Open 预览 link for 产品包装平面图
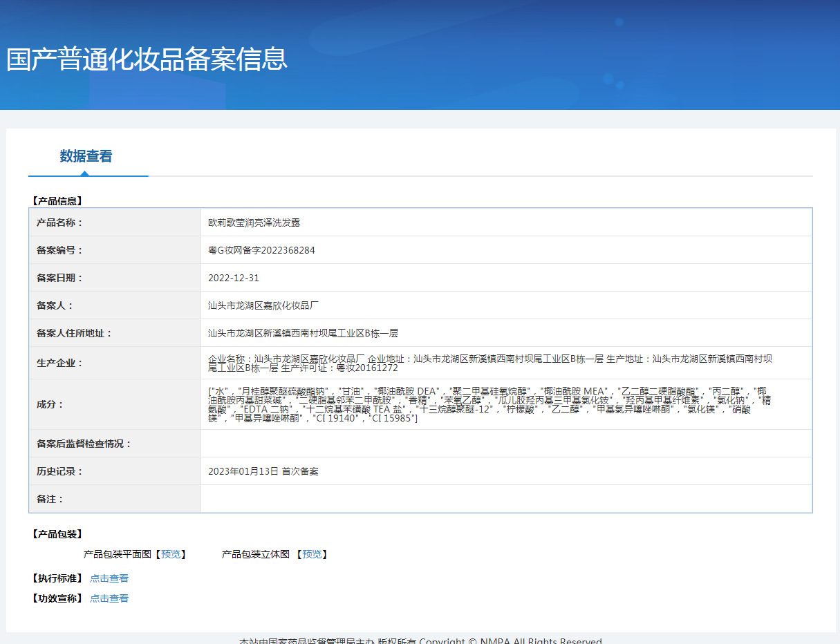 (x=170, y=554)
